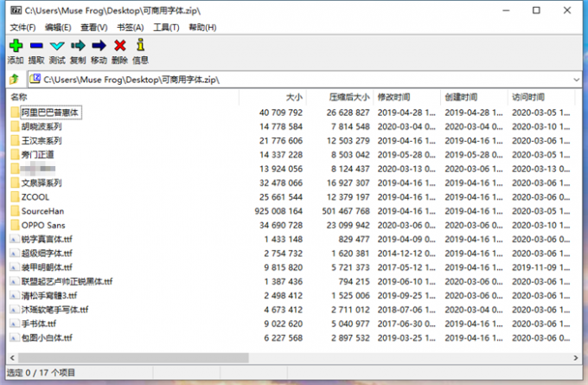
Task: Click the scrollbar left arrow
Action: pyautogui.click(x=12, y=358)
